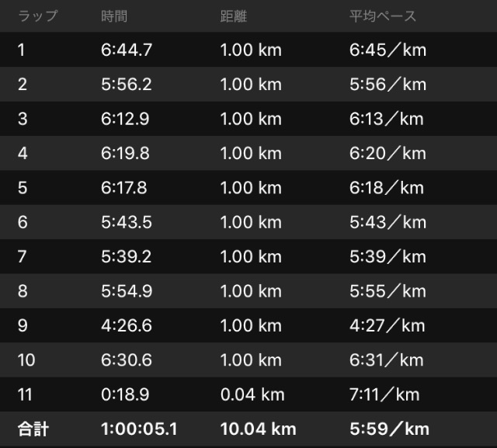Select lap 4 pace 6:20/km
This screenshot has width=497, height=448.
pos(388,154)
